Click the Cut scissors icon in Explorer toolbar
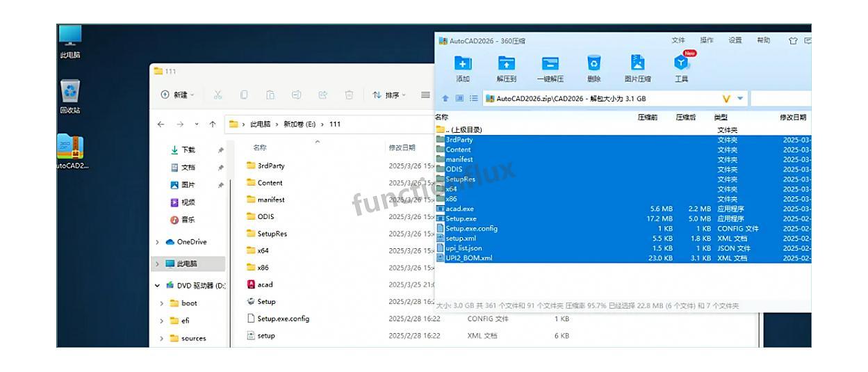This screenshot has height=372, width=868. (218, 95)
